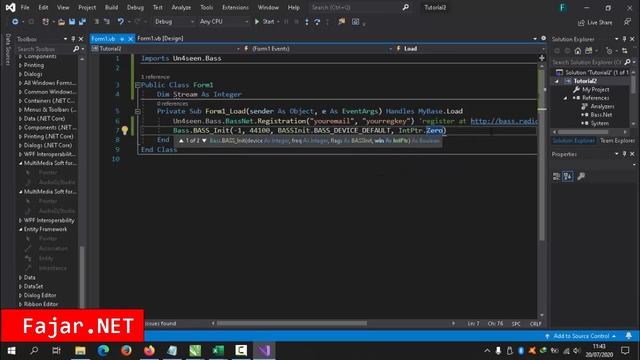640x360 pixels.
Task: Click Solution Explorer Switch Views icon
Action: [x=589, y=51]
